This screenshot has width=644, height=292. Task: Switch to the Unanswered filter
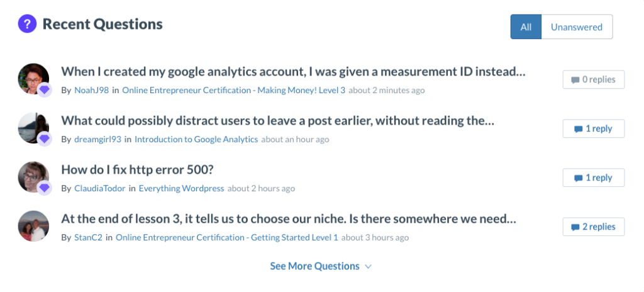[576, 27]
